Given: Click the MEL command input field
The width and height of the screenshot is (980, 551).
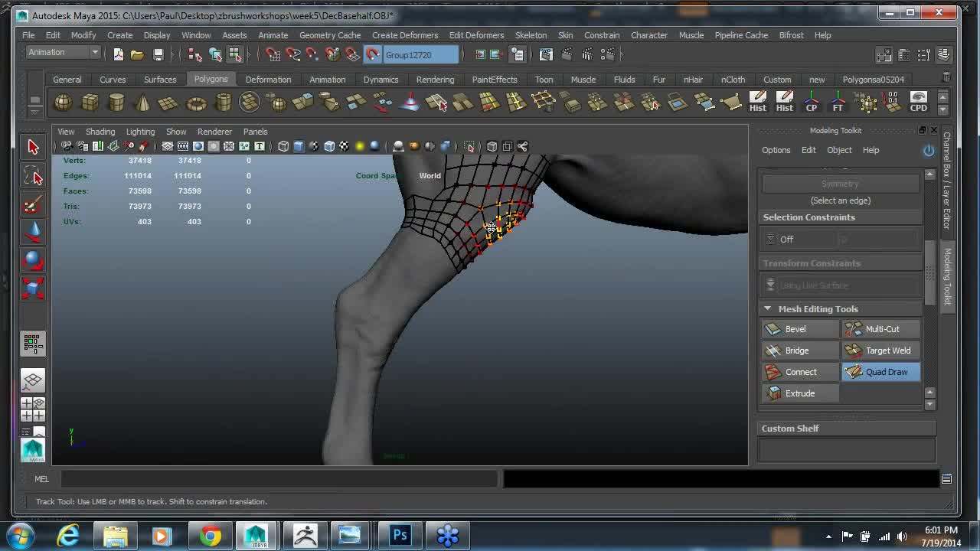Looking at the screenshot, I should pos(279,479).
